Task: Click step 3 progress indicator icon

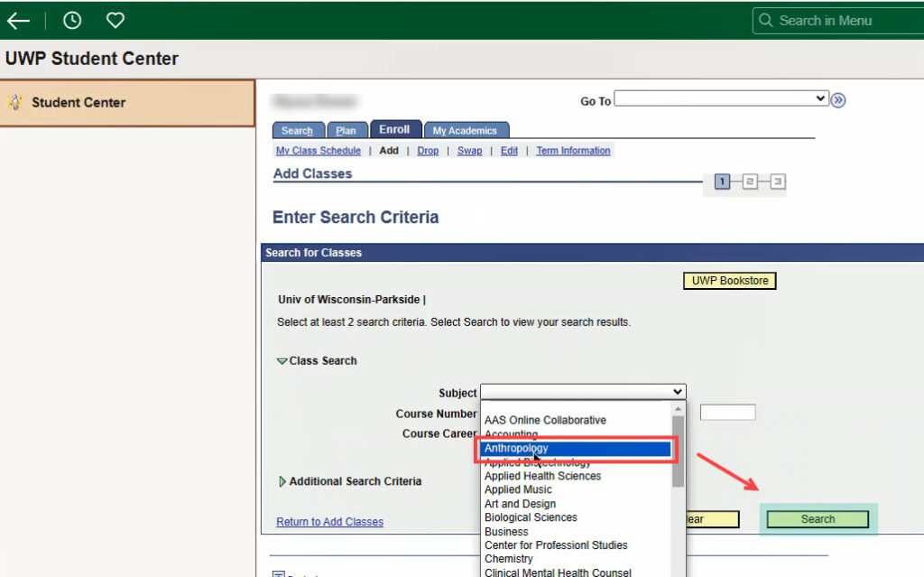Action: (x=777, y=181)
